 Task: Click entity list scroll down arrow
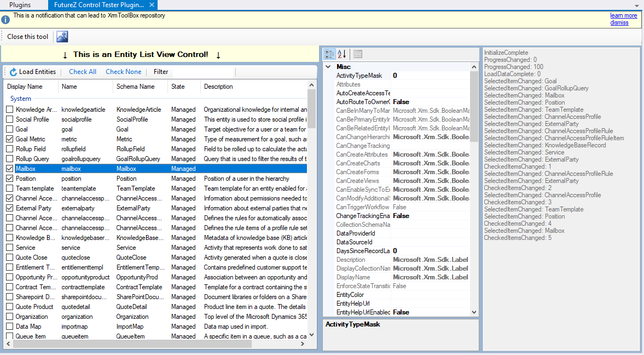311,335
